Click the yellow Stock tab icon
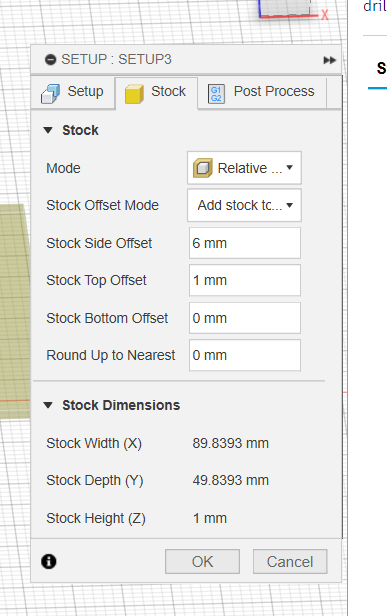387x616 pixels. 134,94
